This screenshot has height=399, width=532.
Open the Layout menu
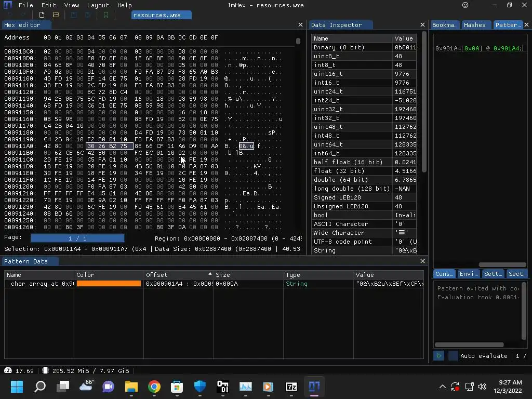tap(98, 5)
